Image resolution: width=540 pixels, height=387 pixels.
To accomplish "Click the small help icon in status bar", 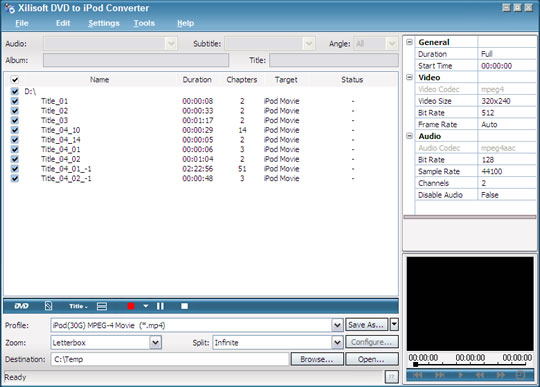I will [392, 377].
